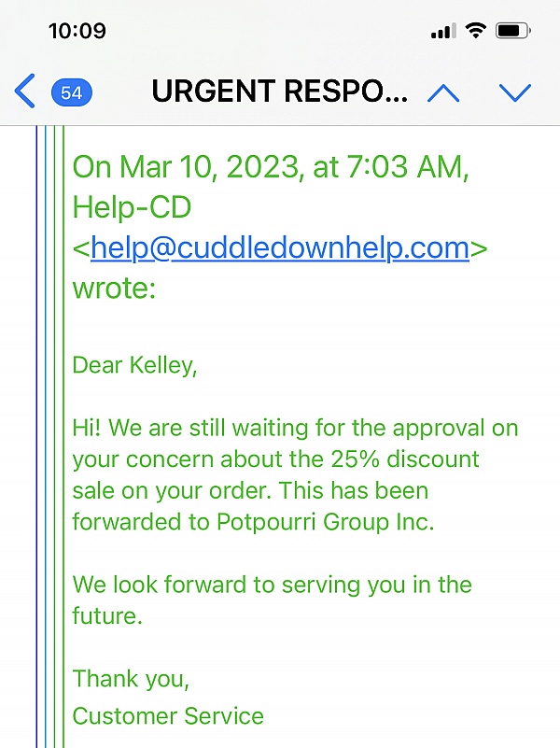
Task: Tap the Help-CD sender name
Action: coord(132,207)
